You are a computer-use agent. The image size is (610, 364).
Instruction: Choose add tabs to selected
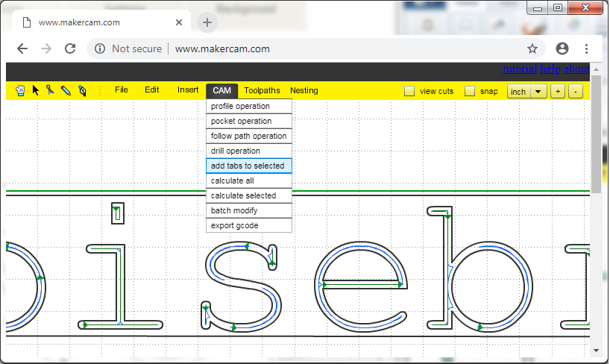tap(248, 166)
